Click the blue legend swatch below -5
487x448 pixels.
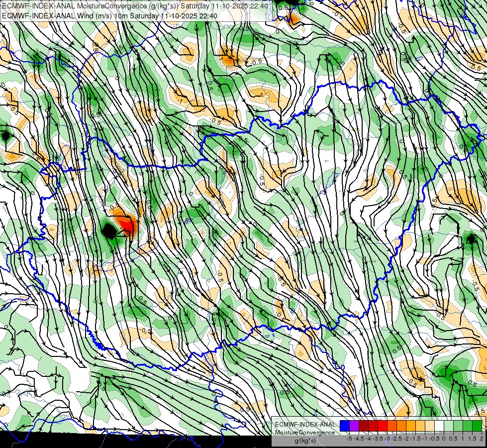pyautogui.click(x=345, y=426)
